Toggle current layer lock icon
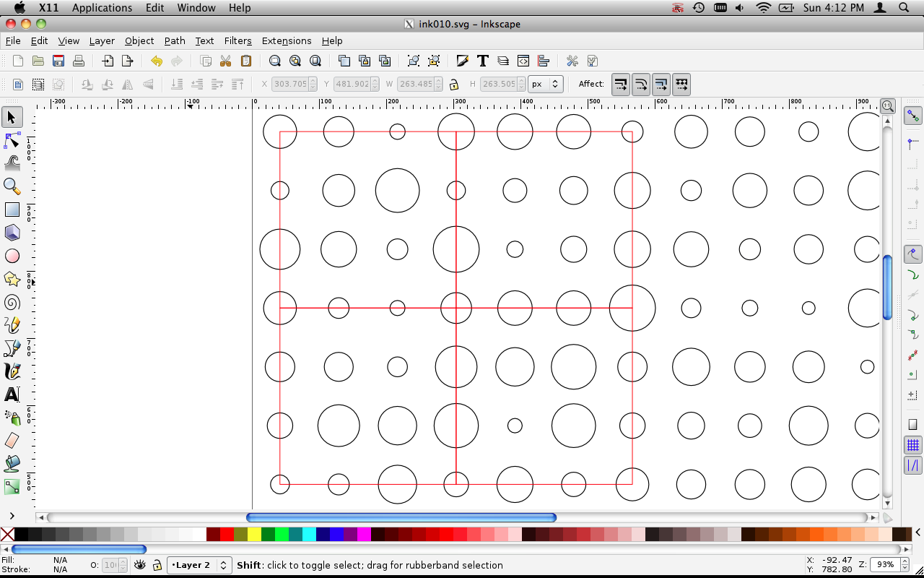The width and height of the screenshot is (924, 578). point(157,565)
